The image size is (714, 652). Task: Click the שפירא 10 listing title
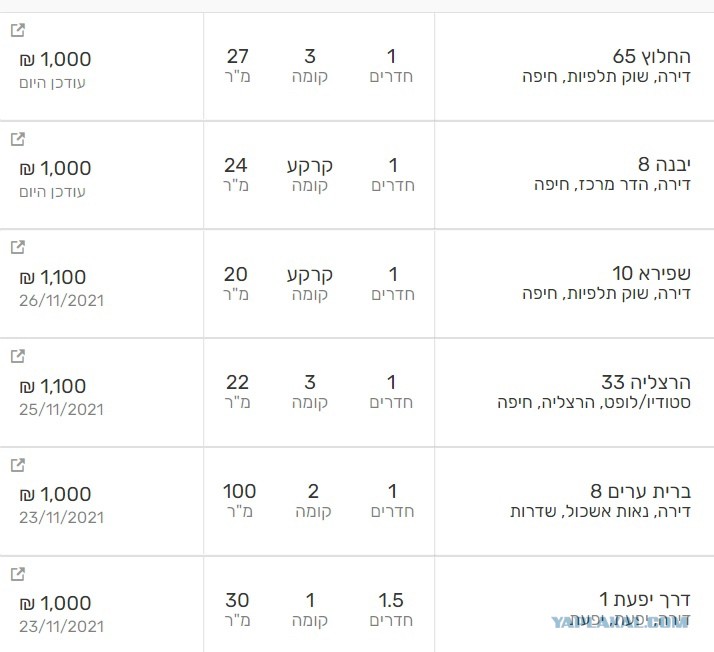pyautogui.click(x=651, y=273)
